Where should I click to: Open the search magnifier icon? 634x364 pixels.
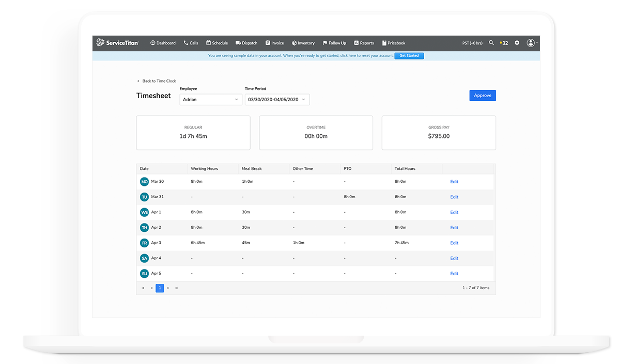coord(491,43)
